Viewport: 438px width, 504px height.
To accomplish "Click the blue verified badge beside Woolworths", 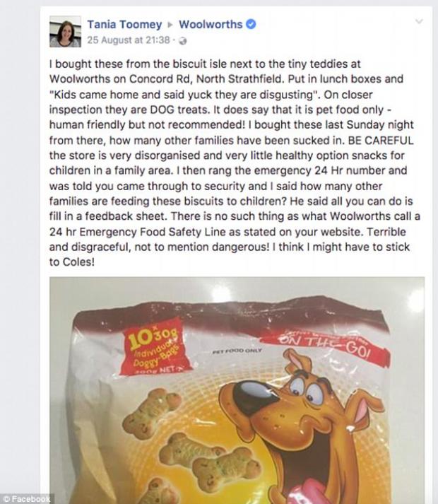I will point(251,24).
